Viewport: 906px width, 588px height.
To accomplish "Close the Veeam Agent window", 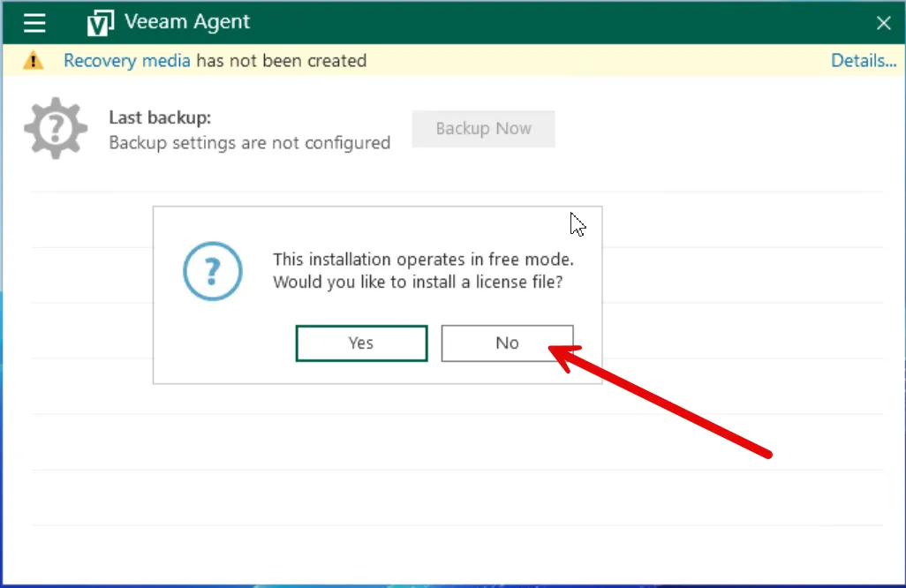I will [x=883, y=23].
